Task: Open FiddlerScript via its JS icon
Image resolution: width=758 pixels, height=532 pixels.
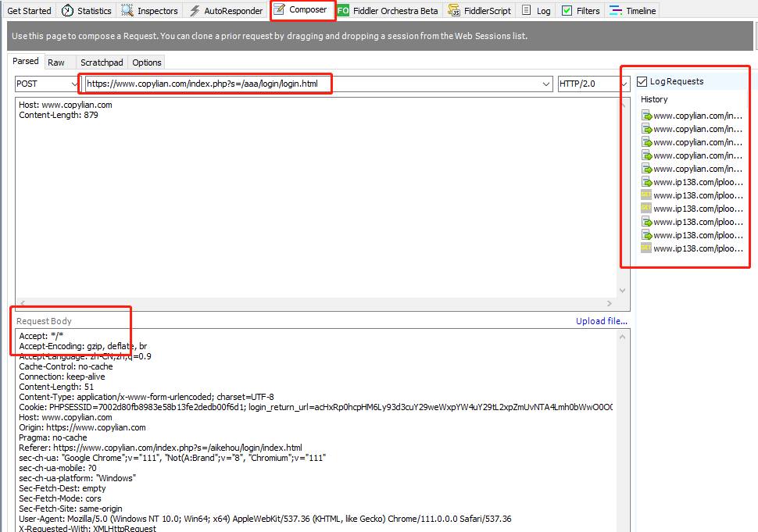Action: pyautogui.click(x=454, y=11)
